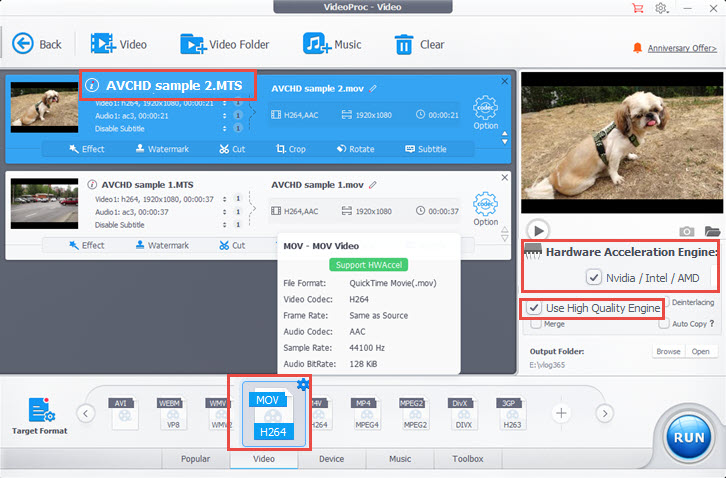Select MOV H264 output format
This screenshot has width=726, height=478.
click(x=273, y=415)
